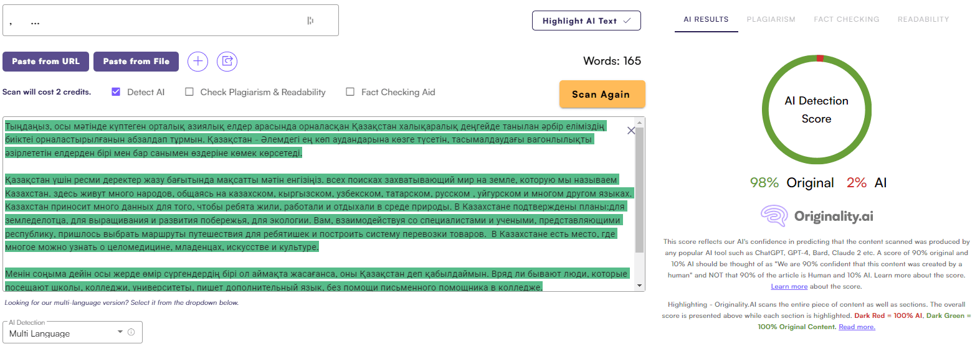Click the scroll-down arrow of the text area
Image resolution: width=980 pixels, height=354 pixels.
click(x=639, y=286)
